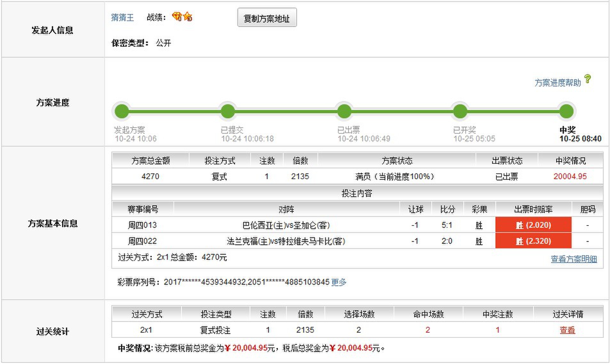Click the 发起方案 progress node
Viewport: 610px width, 364px height.
click(x=122, y=111)
